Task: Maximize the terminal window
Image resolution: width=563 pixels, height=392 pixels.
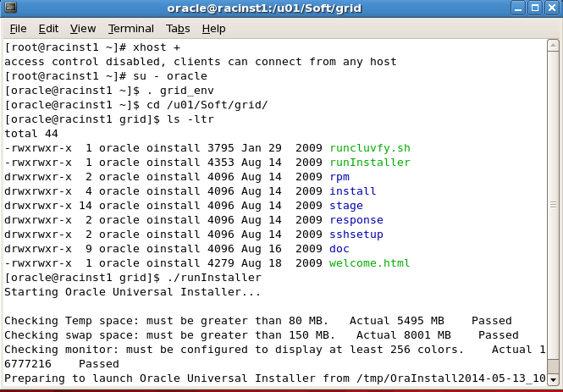Action: pyautogui.click(x=535, y=8)
